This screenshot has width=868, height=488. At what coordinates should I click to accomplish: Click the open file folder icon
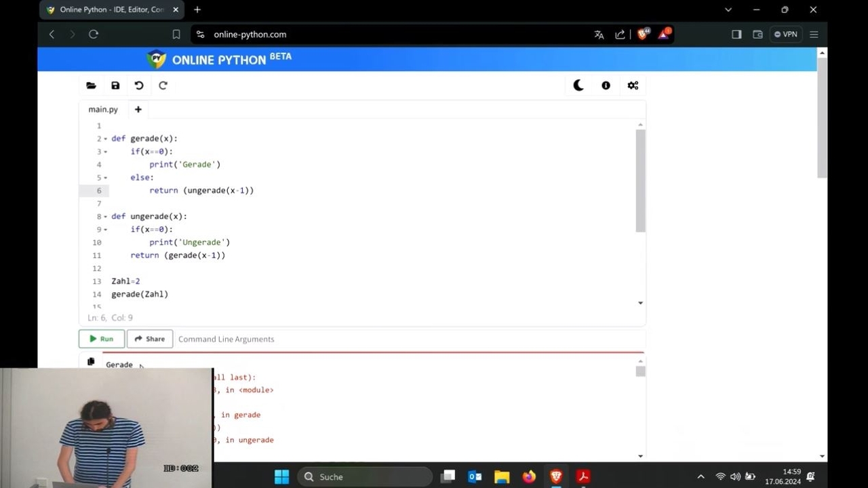pos(91,85)
